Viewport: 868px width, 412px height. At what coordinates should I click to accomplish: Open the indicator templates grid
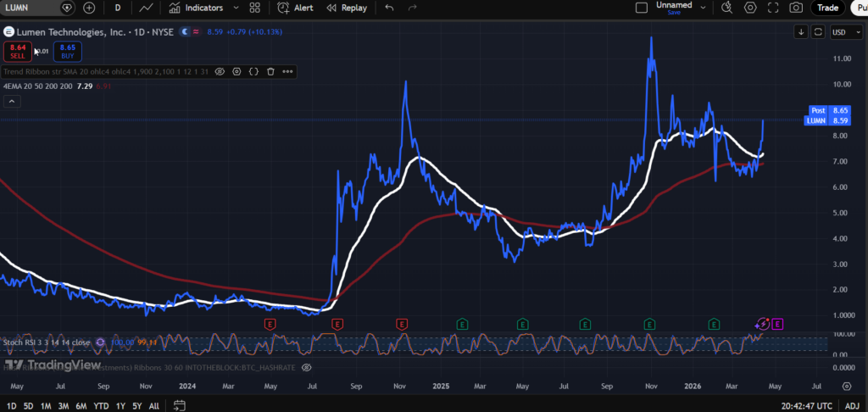254,8
